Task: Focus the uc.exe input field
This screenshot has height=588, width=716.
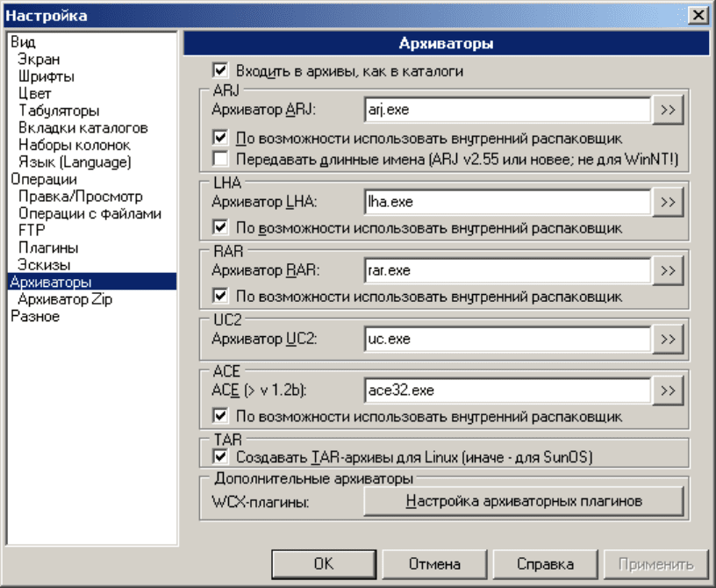Action: 507,339
